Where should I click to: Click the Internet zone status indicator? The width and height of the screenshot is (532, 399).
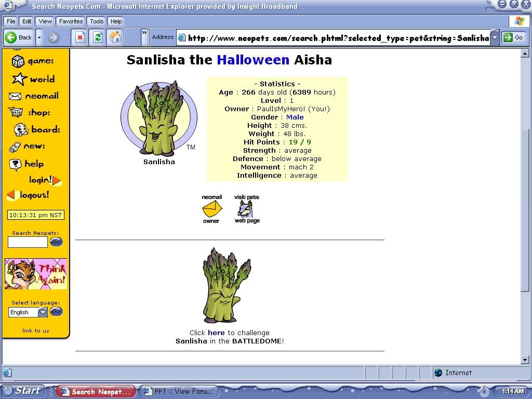coord(453,373)
